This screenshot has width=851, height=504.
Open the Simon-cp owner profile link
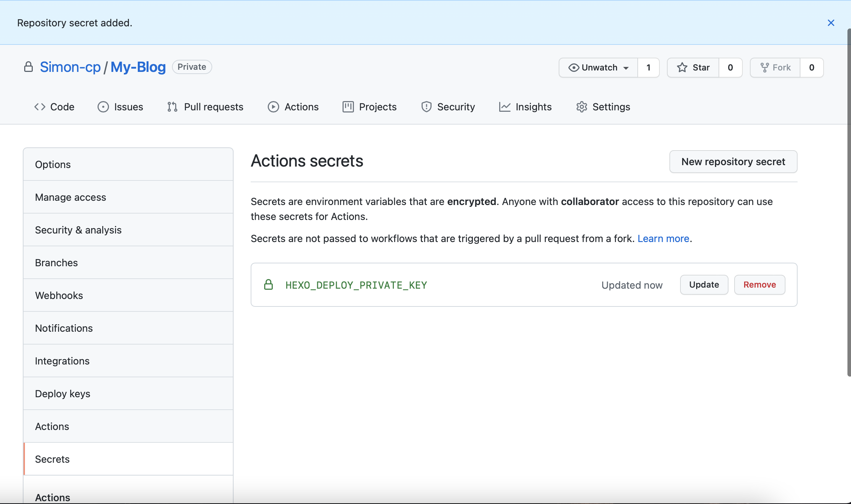pyautogui.click(x=70, y=67)
